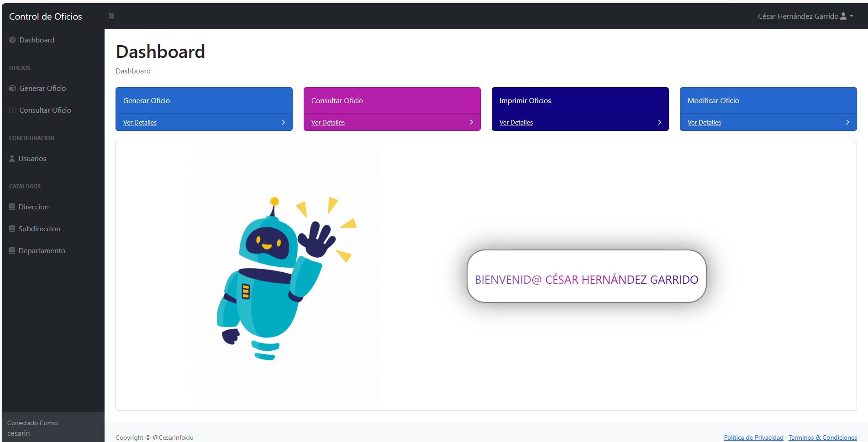Open the Terminos & Condiciones link
The height and width of the screenshot is (442, 868).
[x=822, y=437]
